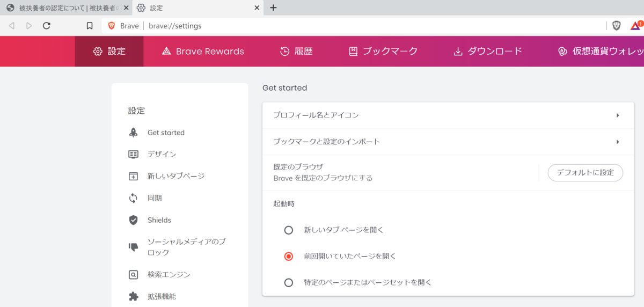Screen dimensions: 644x307
Task: Open 設定 in the top navigation bar
Action: pos(109,52)
